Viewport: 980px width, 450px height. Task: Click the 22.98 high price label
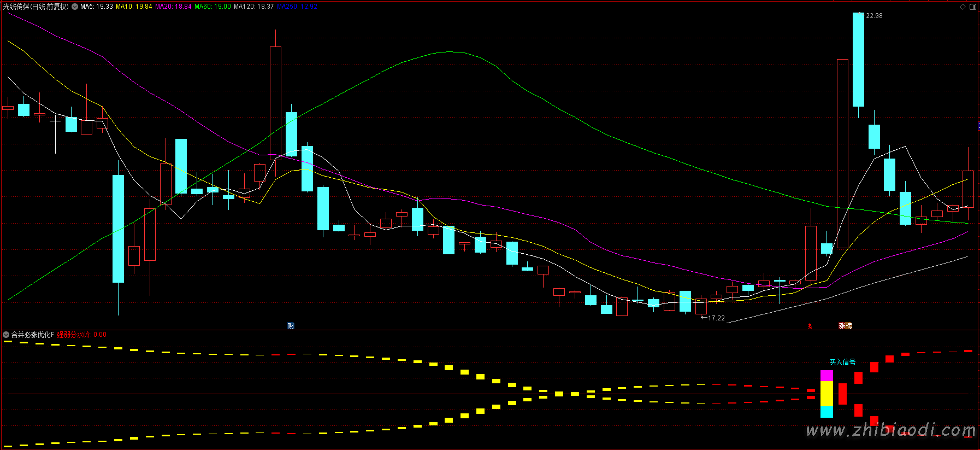874,16
